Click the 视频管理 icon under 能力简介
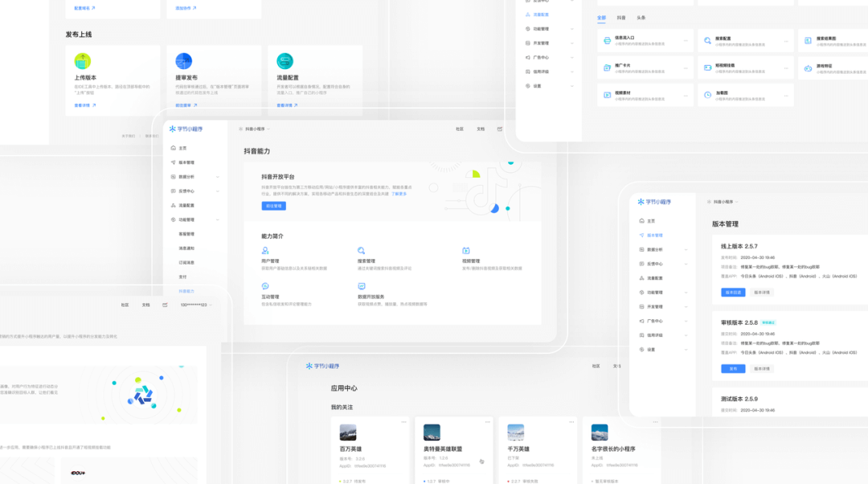Image resolution: width=868 pixels, height=484 pixels. click(466, 251)
